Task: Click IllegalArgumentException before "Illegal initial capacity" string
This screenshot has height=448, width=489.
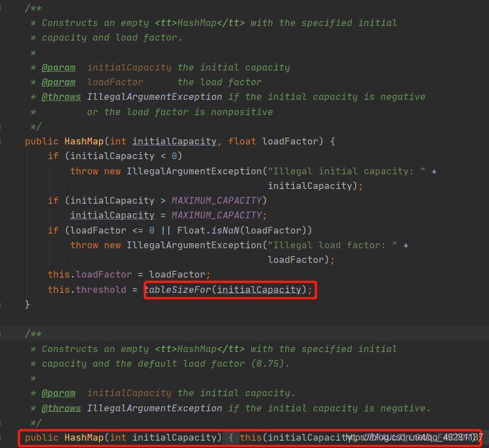Action: pyautogui.click(x=194, y=171)
